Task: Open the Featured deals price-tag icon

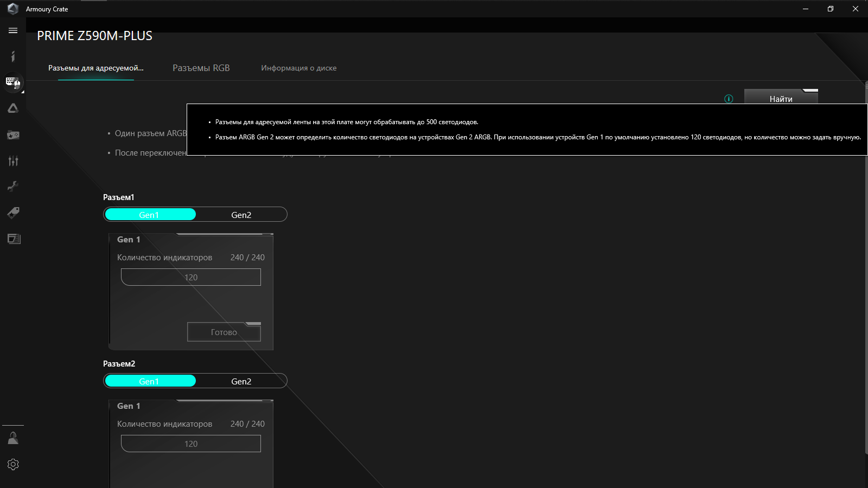Action: [13, 213]
